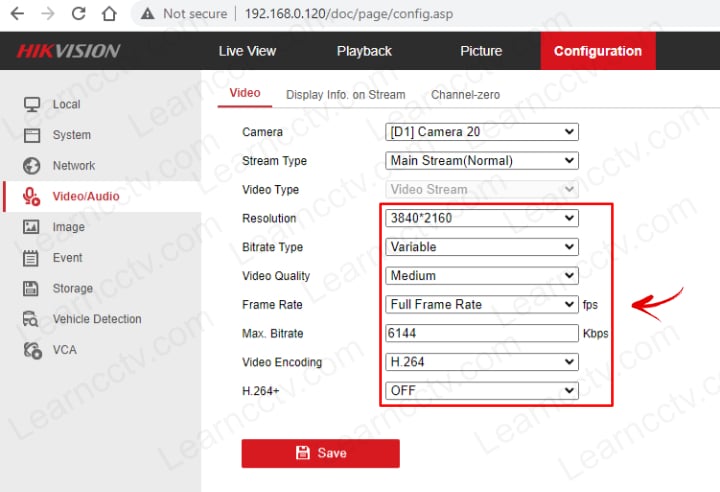Viewport: 720px width, 492px height.
Task: Click the Image picture icon
Action: point(32,227)
